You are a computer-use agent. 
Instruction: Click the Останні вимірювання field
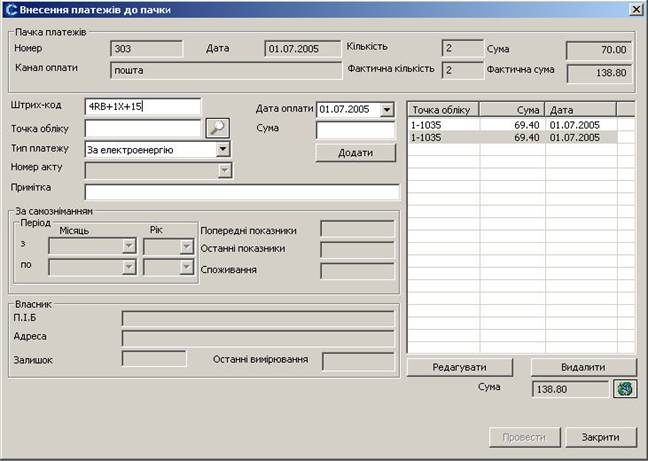(358, 361)
